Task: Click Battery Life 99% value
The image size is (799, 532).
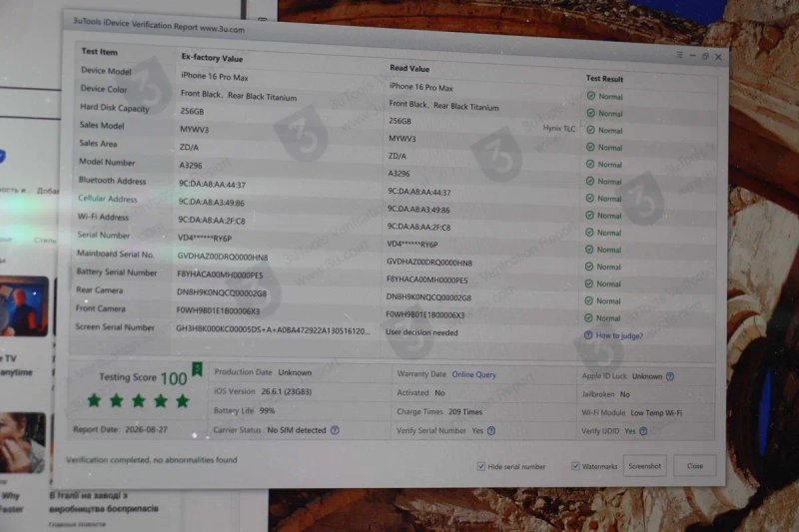Action: click(x=267, y=410)
